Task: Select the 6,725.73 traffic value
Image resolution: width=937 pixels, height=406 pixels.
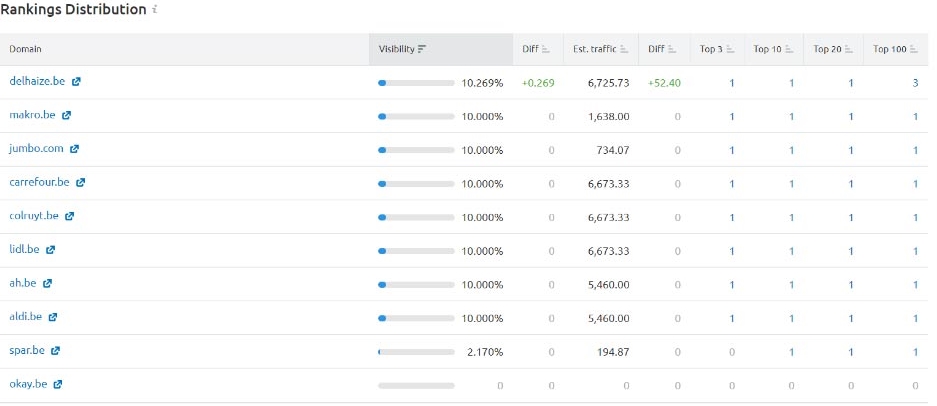Action: tap(608, 83)
